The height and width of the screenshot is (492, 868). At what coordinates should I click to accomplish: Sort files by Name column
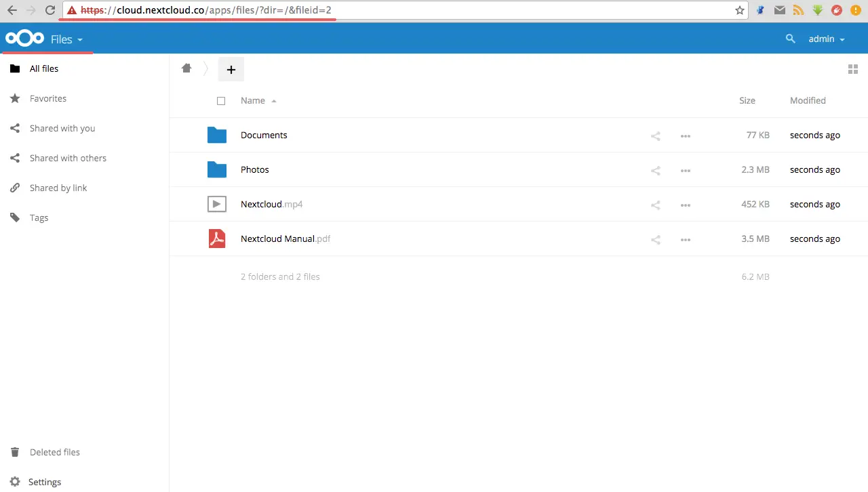(x=253, y=100)
